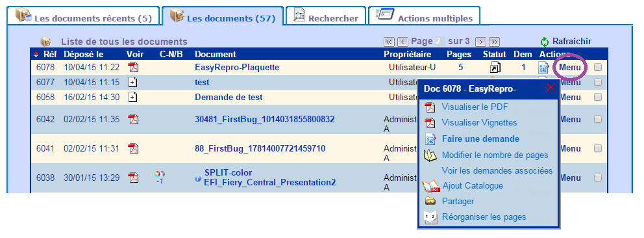Click the request action icon next to Menu

pos(544,68)
